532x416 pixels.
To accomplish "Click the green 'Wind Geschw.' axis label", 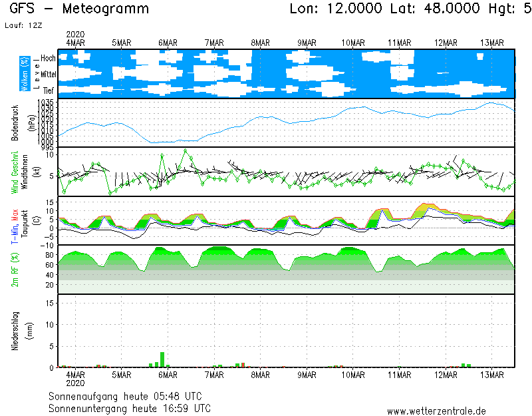I will click(x=15, y=172).
